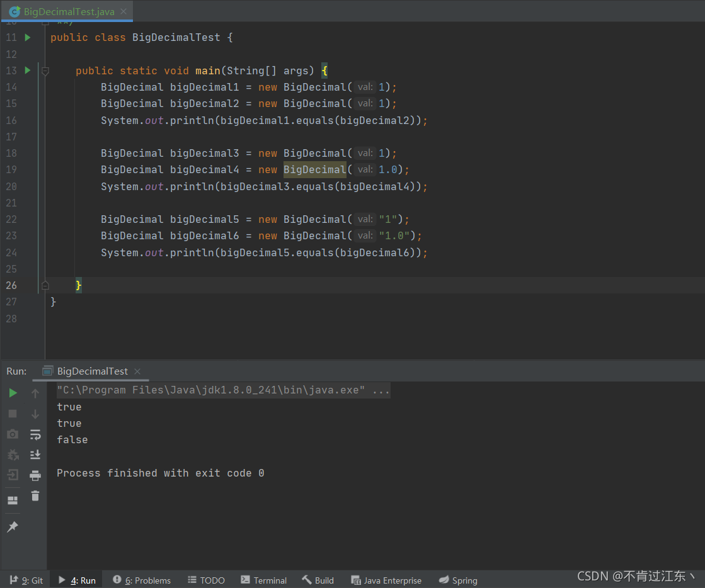Open the 9: Git tool window
This screenshot has height=588, width=705.
pos(26,580)
